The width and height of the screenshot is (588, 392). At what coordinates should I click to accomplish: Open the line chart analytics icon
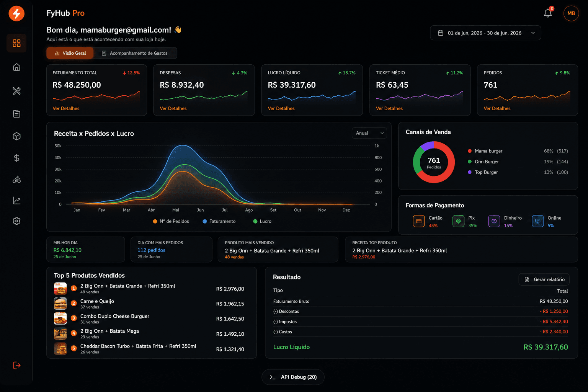point(16,200)
